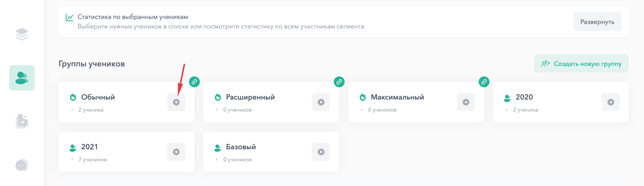Open the 2021 group card

click(126, 152)
